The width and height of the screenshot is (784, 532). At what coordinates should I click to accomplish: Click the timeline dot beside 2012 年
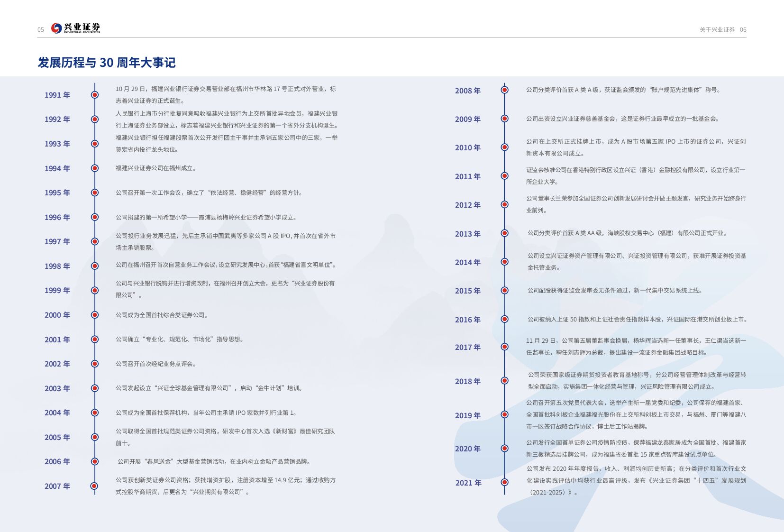click(505, 204)
